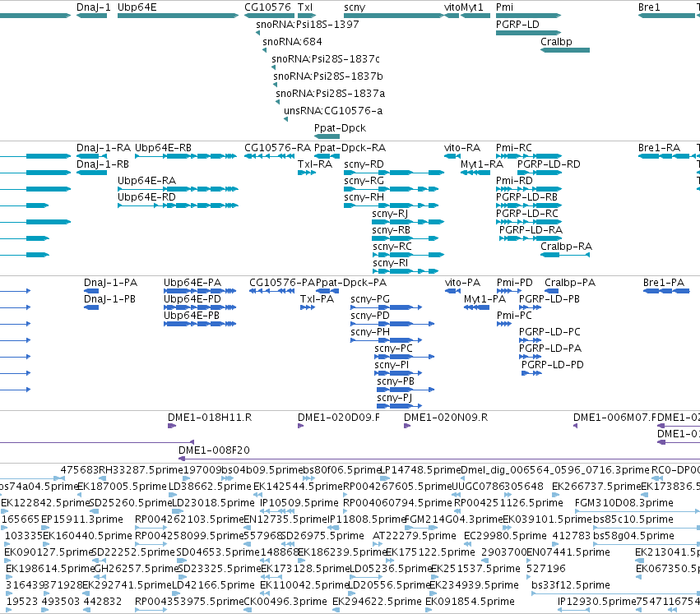Click the Cralbp-PA protein label
This screenshot has height=614, width=700.
pyautogui.click(x=570, y=283)
